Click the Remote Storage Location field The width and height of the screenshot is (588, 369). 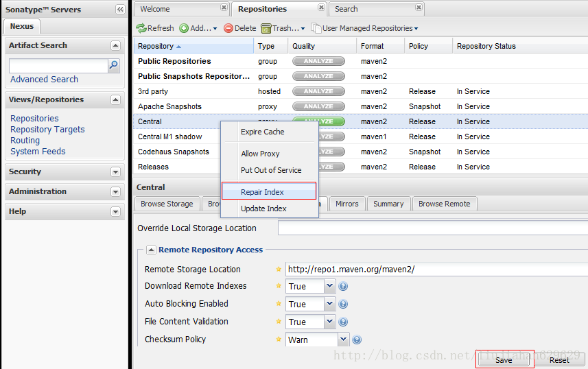[x=436, y=270]
